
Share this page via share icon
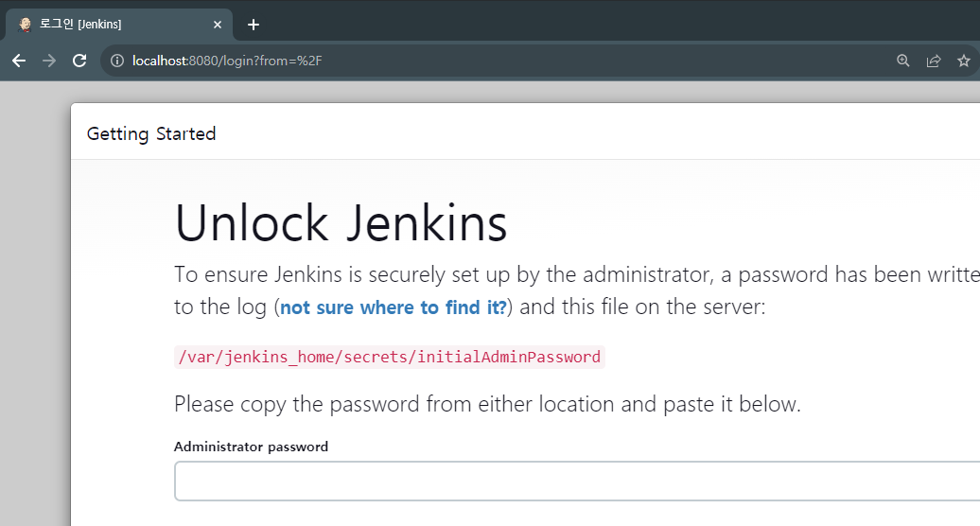point(933,61)
